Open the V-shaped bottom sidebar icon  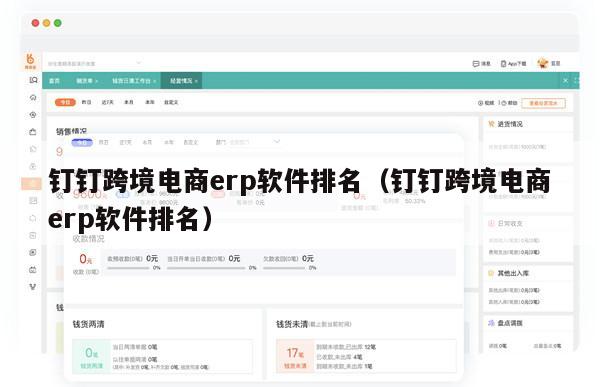tap(33, 286)
